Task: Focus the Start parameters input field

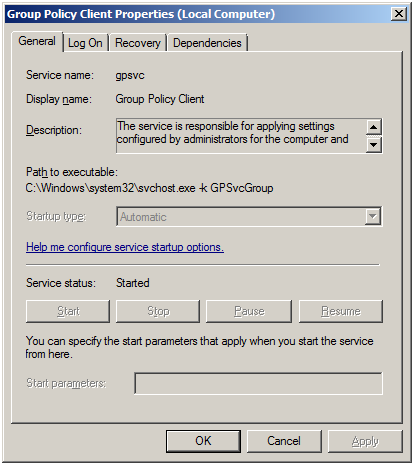Action: pos(258,383)
